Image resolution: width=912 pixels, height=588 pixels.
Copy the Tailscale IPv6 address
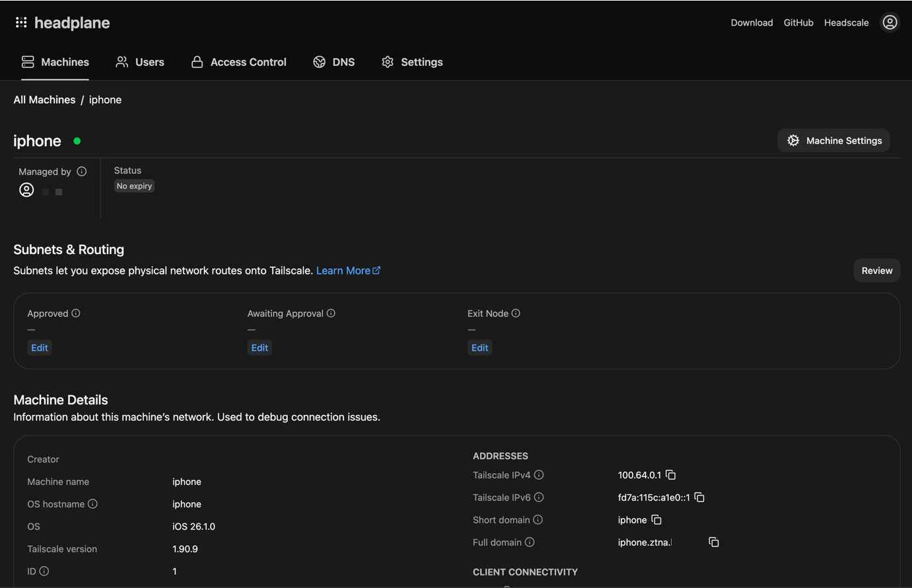[x=699, y=498]
